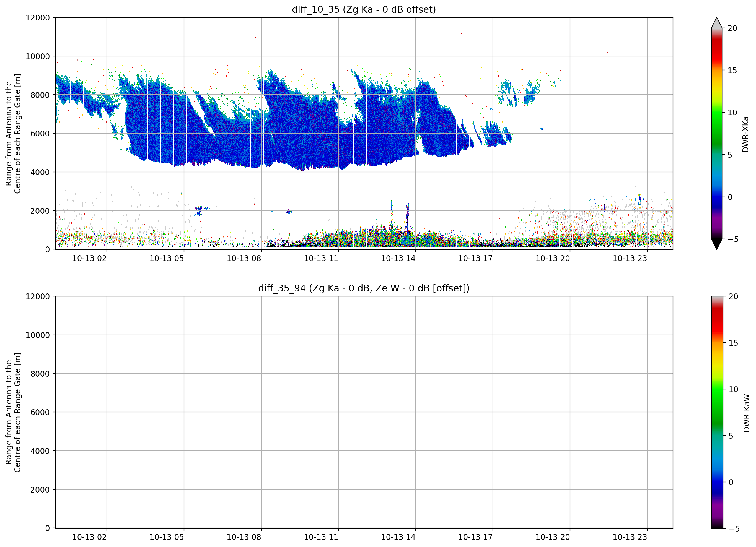Click the '10-13 14' tick label under the top plot
The image size is (756, 547).
pos(398,259)
